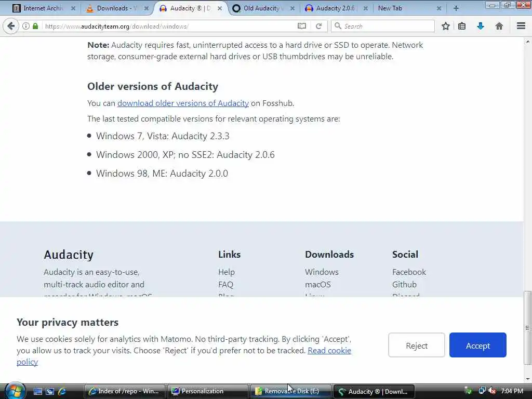Open Help link in footer
The height and width of the screenshot is (399, 532).
pyautogui.click(x=227, y=272)
